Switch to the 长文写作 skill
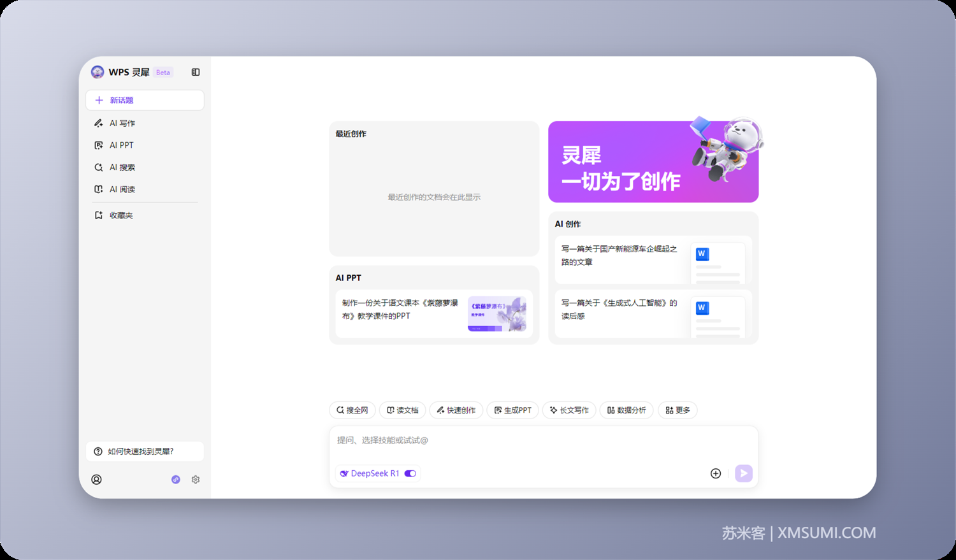Screen dimensions: 956x560 coord(569,410)
